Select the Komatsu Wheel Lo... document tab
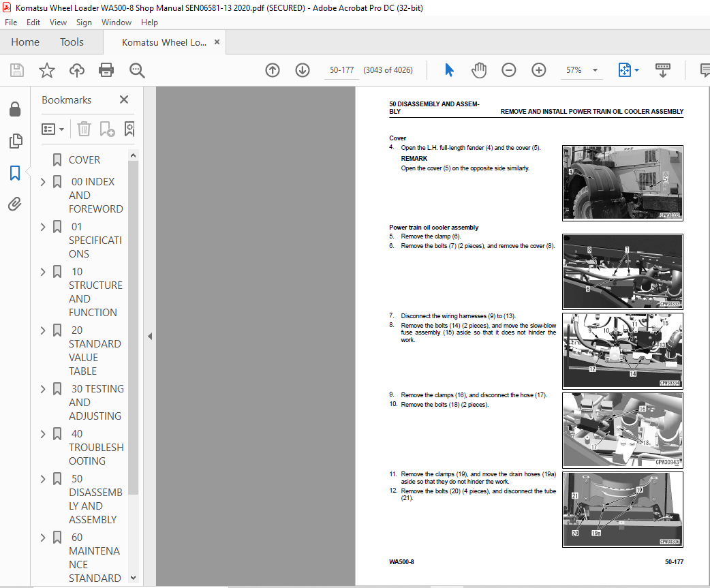This screenshot has width=710, height=588. click(164, 42)
